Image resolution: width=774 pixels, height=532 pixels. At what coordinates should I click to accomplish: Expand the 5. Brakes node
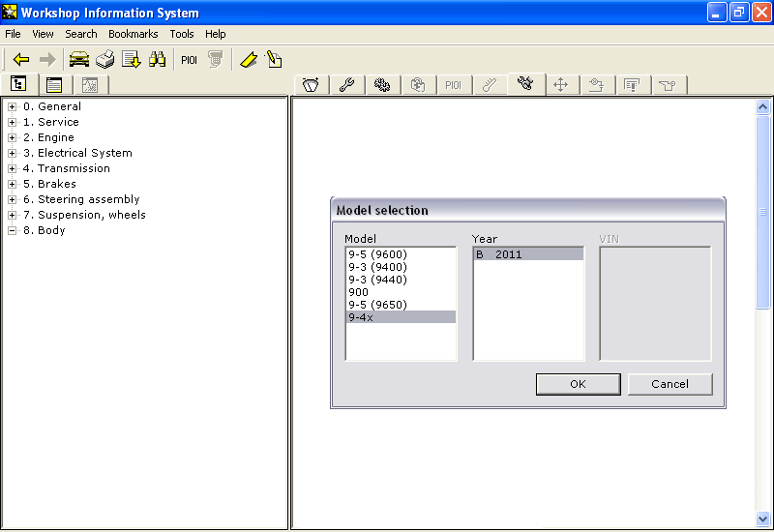12,184
